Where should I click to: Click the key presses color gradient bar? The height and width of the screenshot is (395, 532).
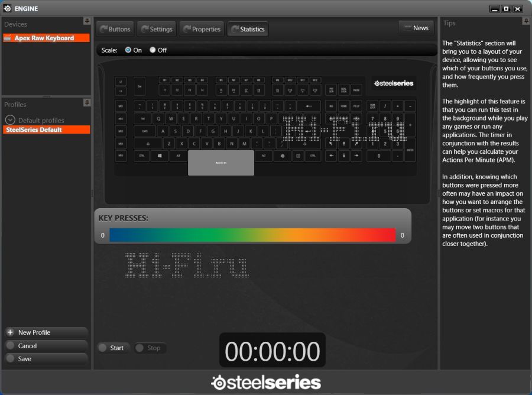point(252,235)
